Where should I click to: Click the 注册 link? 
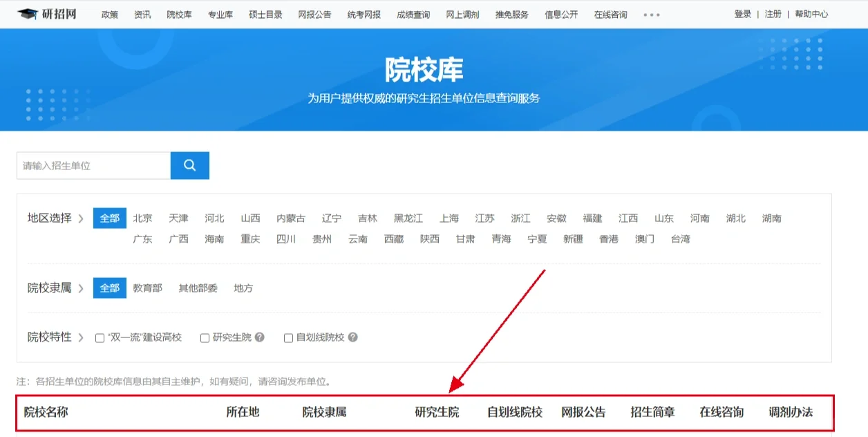[x=773, y=14]
